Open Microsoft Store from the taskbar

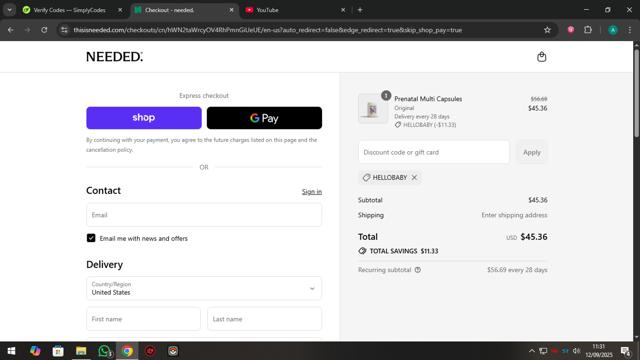tap(58, 351)
